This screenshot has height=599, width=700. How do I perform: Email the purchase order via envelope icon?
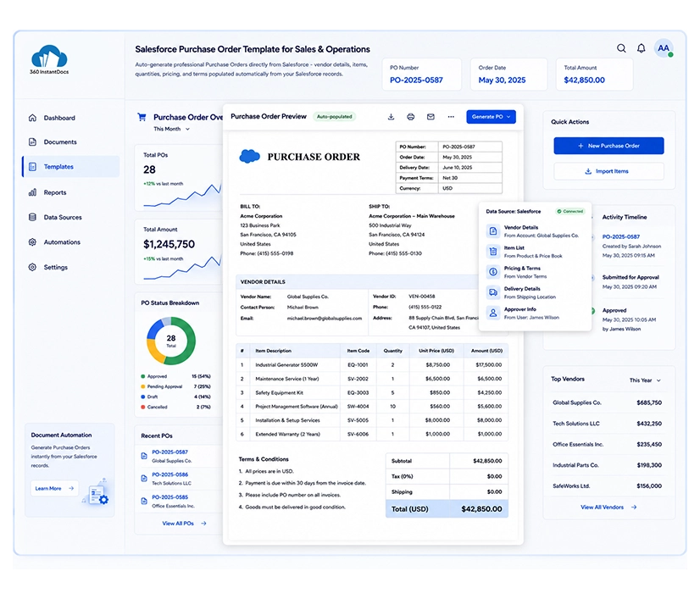pos(431,117)
